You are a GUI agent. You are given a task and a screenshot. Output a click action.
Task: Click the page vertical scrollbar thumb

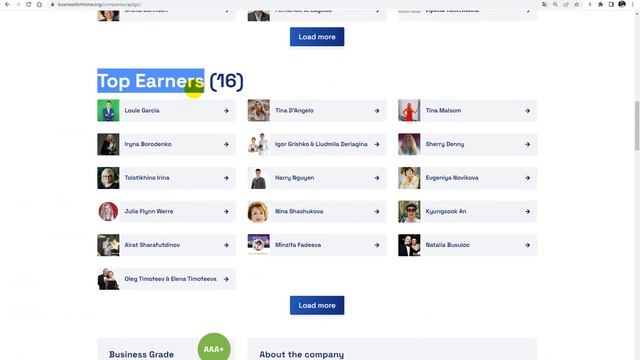637,126
